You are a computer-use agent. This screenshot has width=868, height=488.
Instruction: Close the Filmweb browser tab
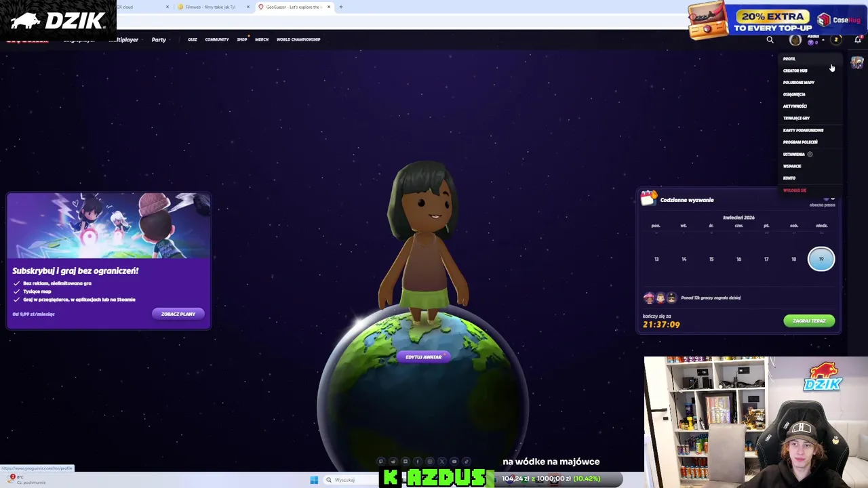click(x=248, y=7)
